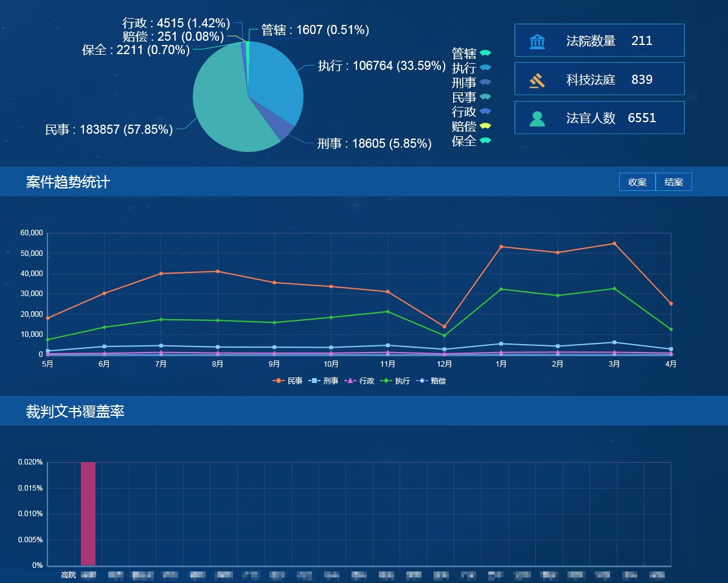Click the 行政 triangle marker in the trend legend
The image size is (728, 583).
pos(350,381)
